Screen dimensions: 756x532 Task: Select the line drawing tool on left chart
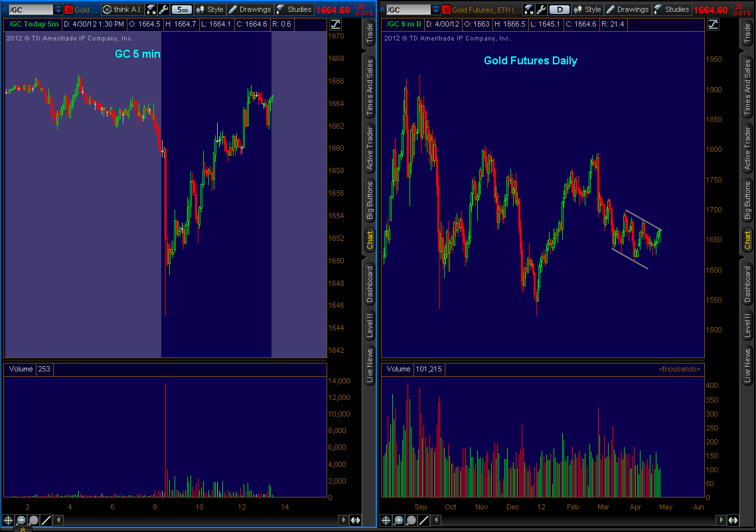(x=46, y=520)
